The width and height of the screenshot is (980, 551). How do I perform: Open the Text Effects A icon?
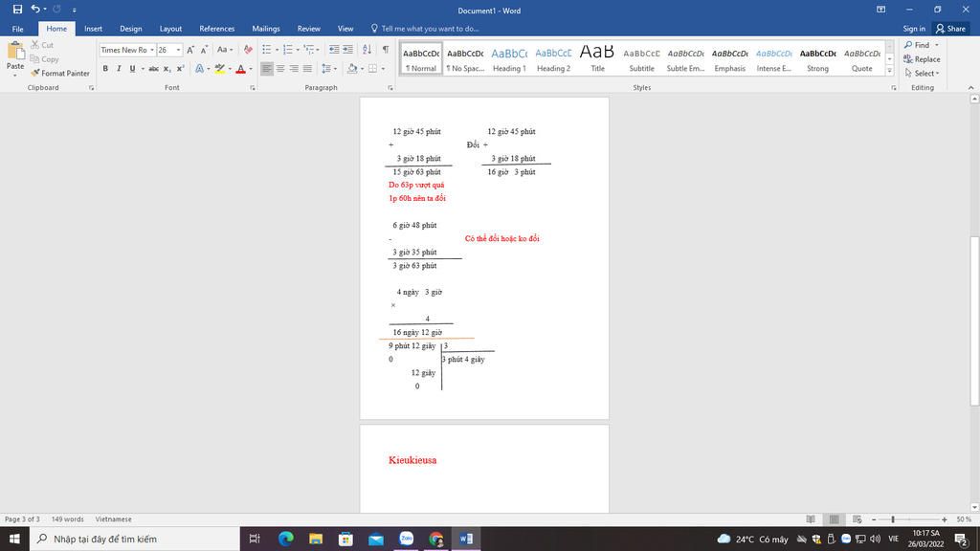click(199, 69)
